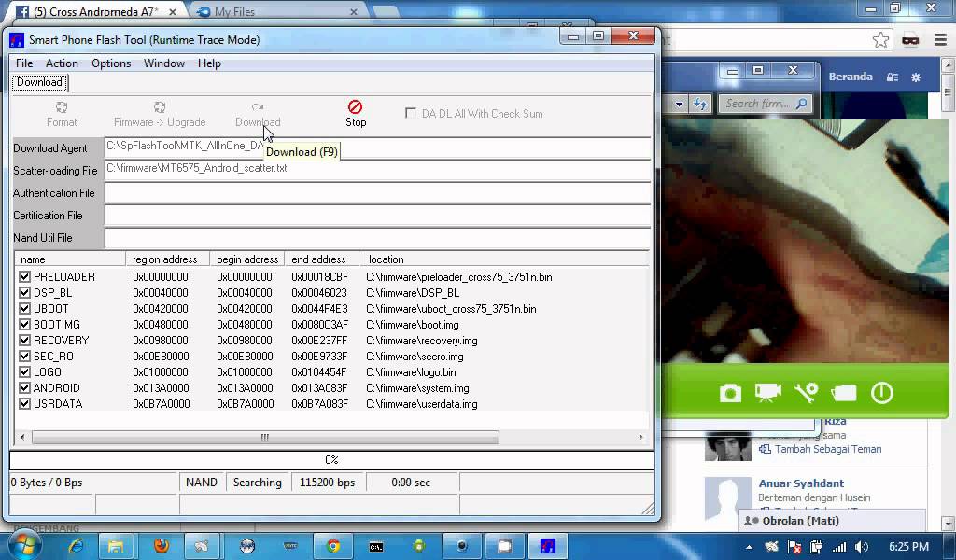Open Internet Explorer from the taskbar
Image resolution: width=956 pixels, height=560 pixels.
tap(77, 546)
